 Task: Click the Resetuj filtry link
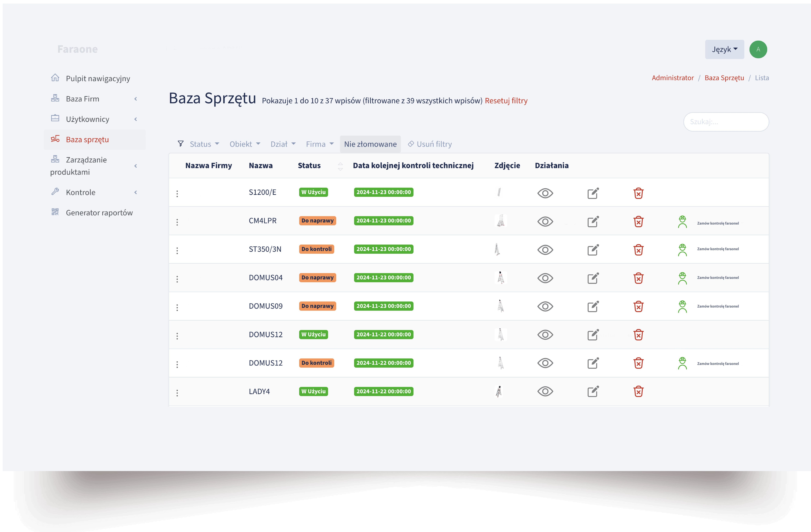[x=506, y=101]
